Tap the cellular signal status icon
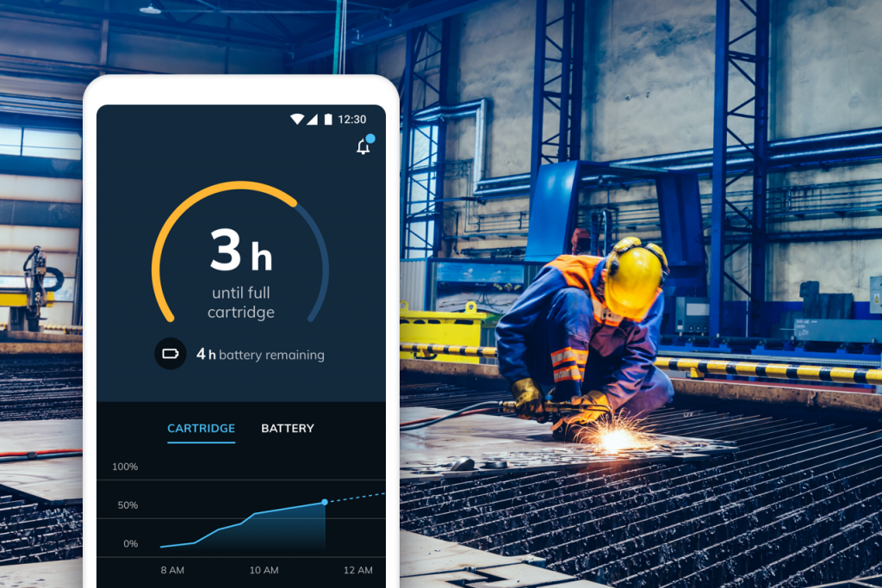Viewport: 882px width, 588px height. [x=312, y=119]
